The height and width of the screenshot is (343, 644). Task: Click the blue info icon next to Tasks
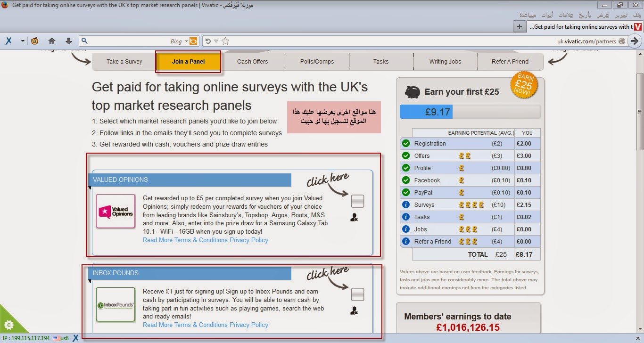[405, 217]
